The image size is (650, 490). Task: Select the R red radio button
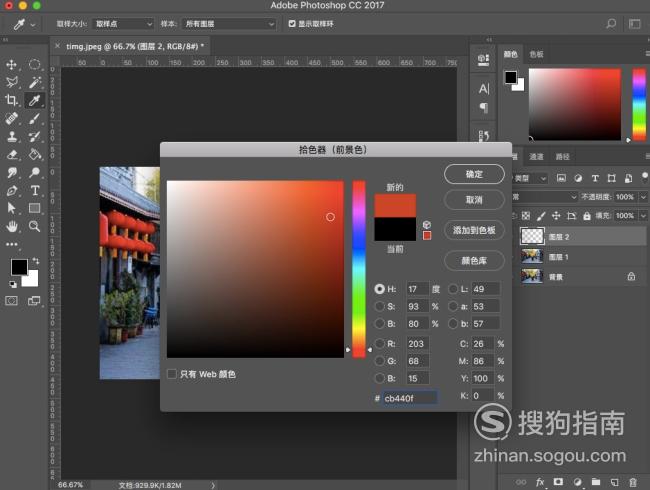[x=379, y=343]
